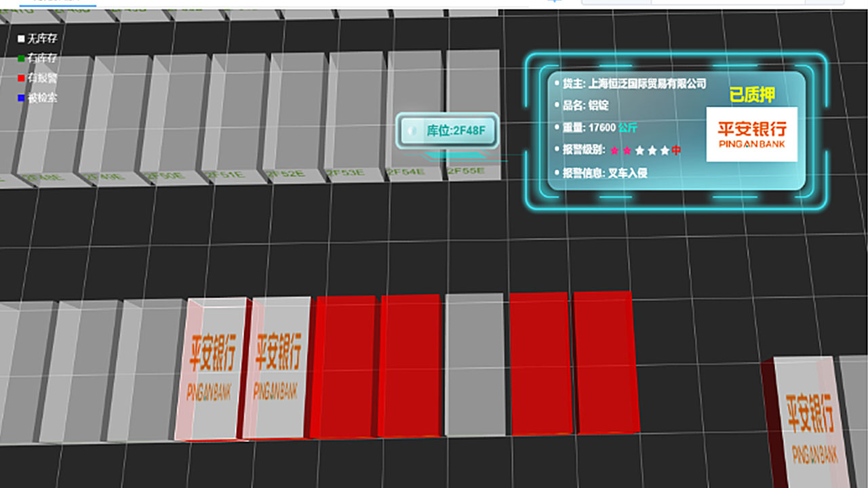Viewport: 868px width, 488px height.
Task: Click the first pink alarm-level star
Action: pyautogui.click(x=614, y=150)
